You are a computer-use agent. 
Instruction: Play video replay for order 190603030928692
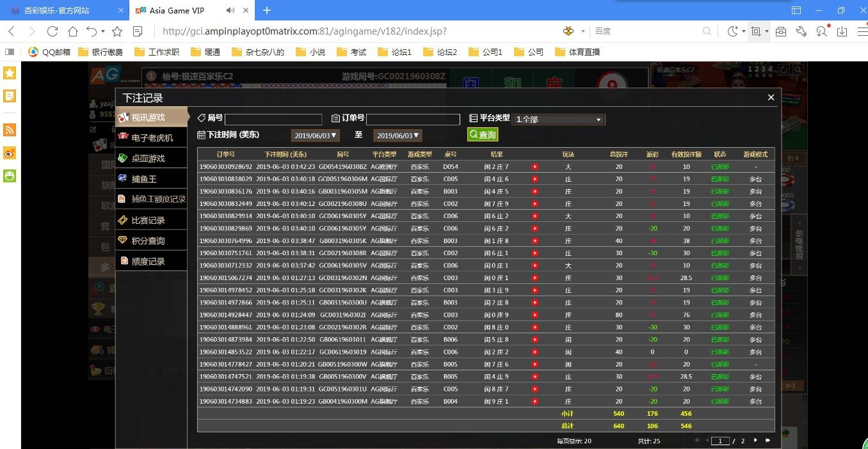click(x=534, y=167)
